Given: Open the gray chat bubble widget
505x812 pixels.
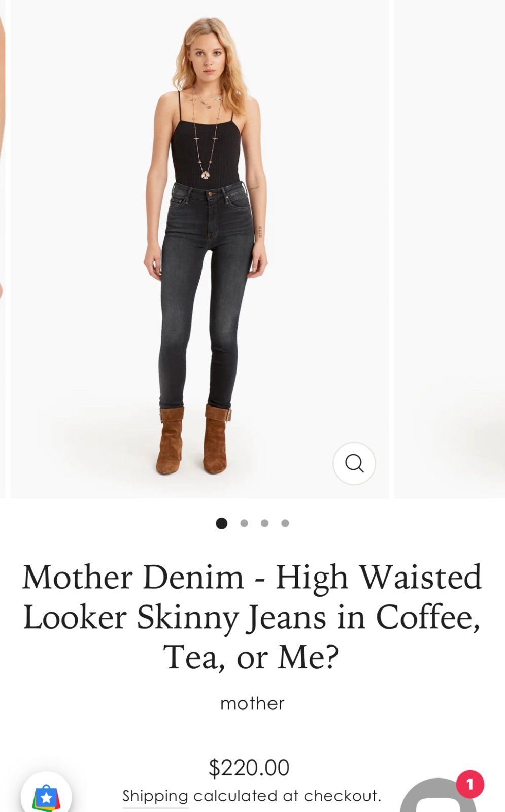Looking at the screenshot, I should coord(437,797).
